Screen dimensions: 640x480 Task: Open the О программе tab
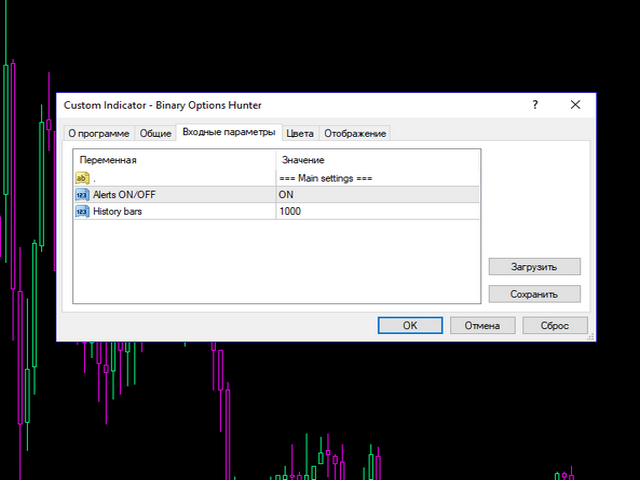click(x=99, y=133)
